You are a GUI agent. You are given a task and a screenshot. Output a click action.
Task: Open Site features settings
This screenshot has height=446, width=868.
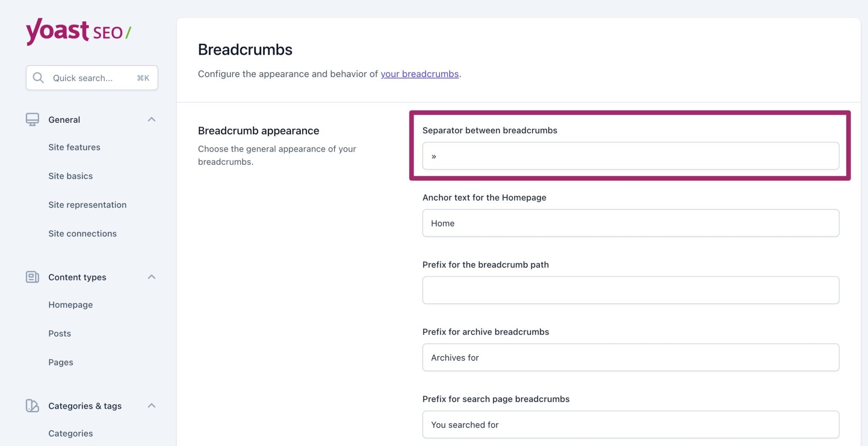[74, 147]
